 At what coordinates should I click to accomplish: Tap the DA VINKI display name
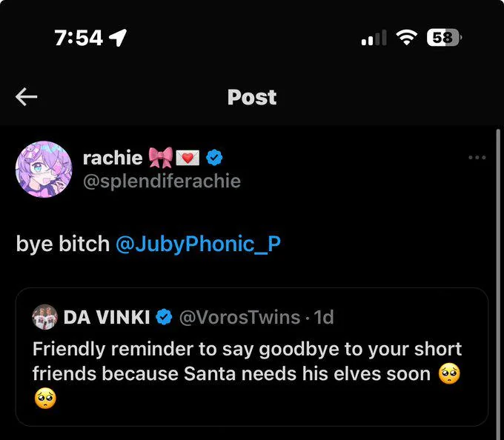tap(107, 318)
